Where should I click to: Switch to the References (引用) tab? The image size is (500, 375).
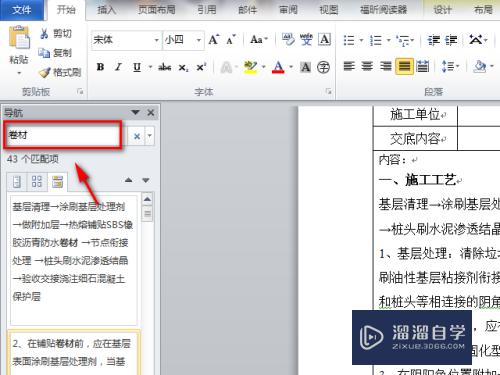point(207,10)
